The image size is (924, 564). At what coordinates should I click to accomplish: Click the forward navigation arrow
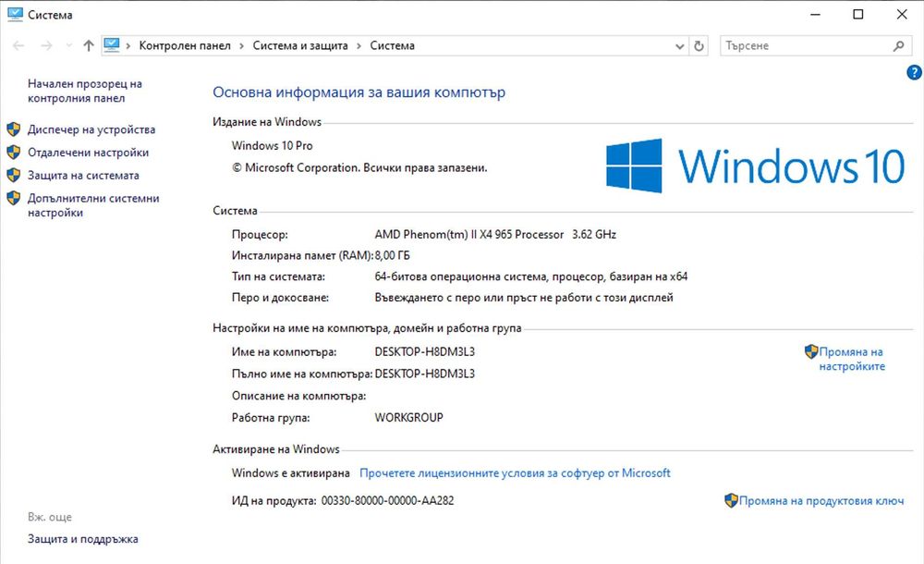[46, 45]
